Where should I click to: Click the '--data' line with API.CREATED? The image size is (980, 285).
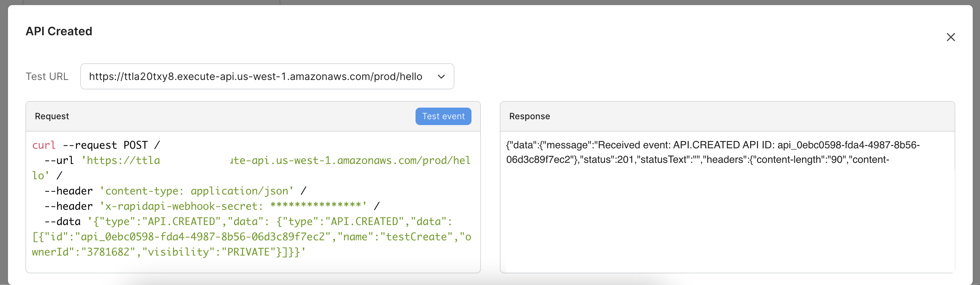(248, 221)
